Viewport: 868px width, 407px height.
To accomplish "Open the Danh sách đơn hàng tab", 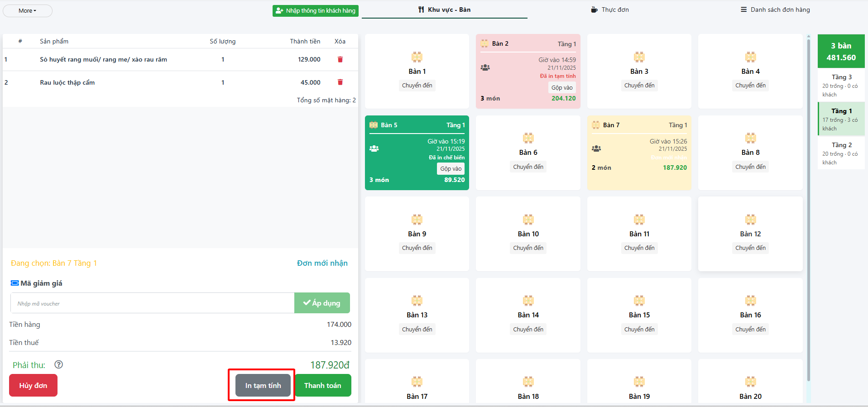I will tap(775, 10).
